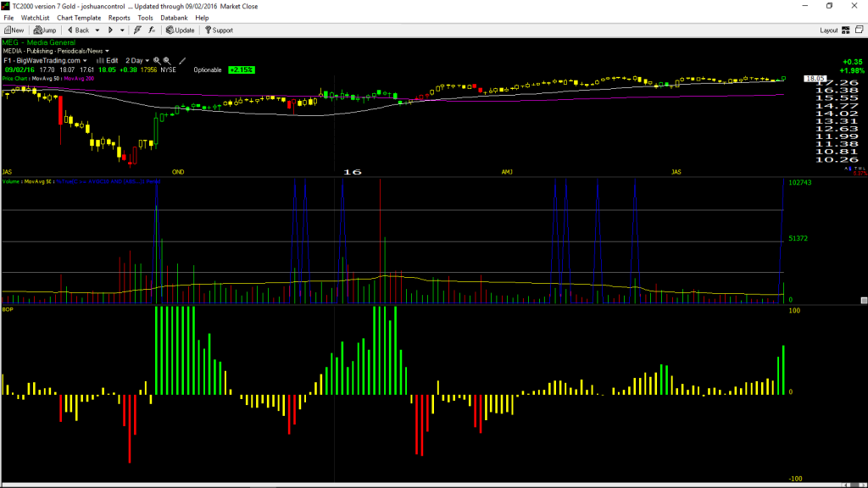The width and height of the screenshot is (868, 488).
Task: Open the Forward history dropdown arrow
Action: 122,30
